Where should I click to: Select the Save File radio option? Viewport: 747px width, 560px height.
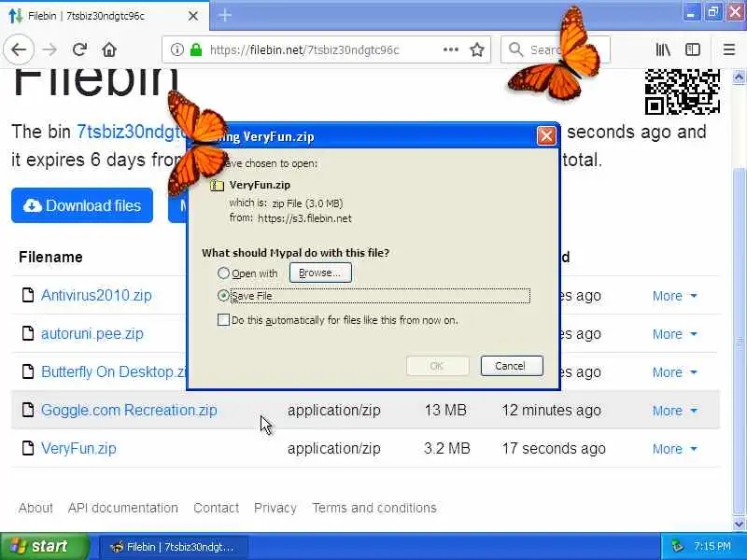point(223,296)
